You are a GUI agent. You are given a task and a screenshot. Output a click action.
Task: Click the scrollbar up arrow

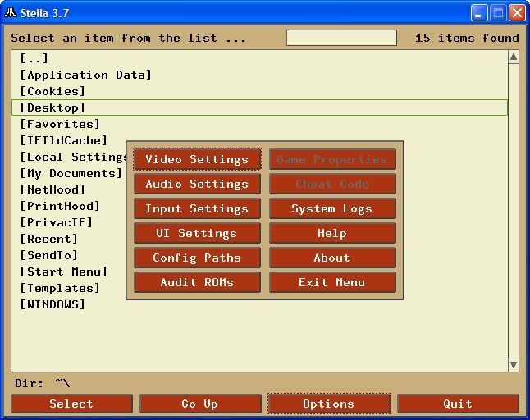[514, 57]
